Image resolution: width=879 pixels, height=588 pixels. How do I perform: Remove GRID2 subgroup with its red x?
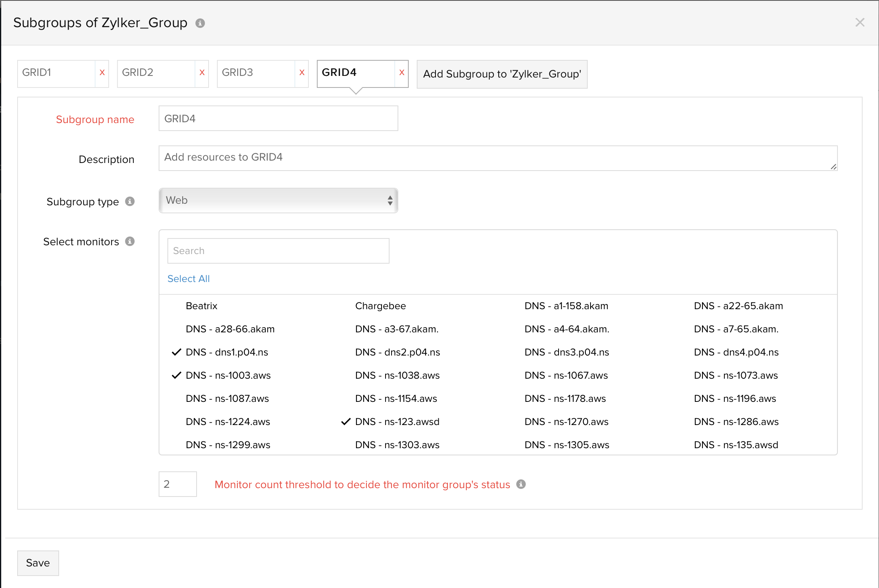(x=202, y=73)
